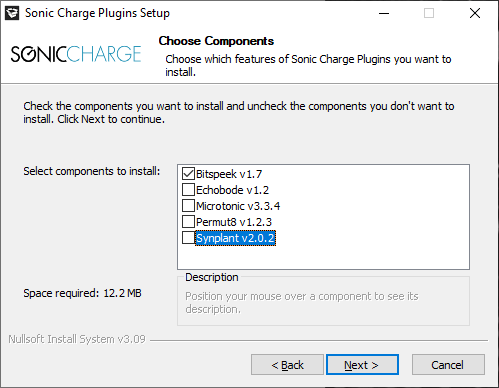Screen dimensions: 499x388
Task: Click the Description box hint text
Action: [x=302, y=303]
